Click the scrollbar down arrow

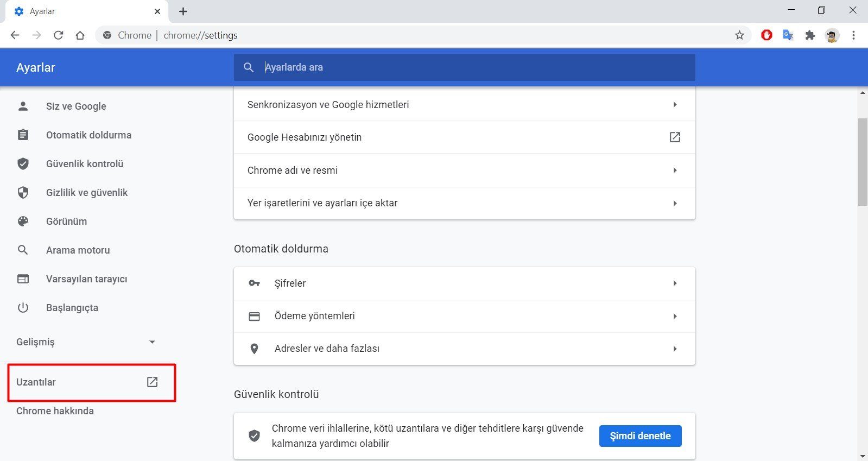pos(863,456)
